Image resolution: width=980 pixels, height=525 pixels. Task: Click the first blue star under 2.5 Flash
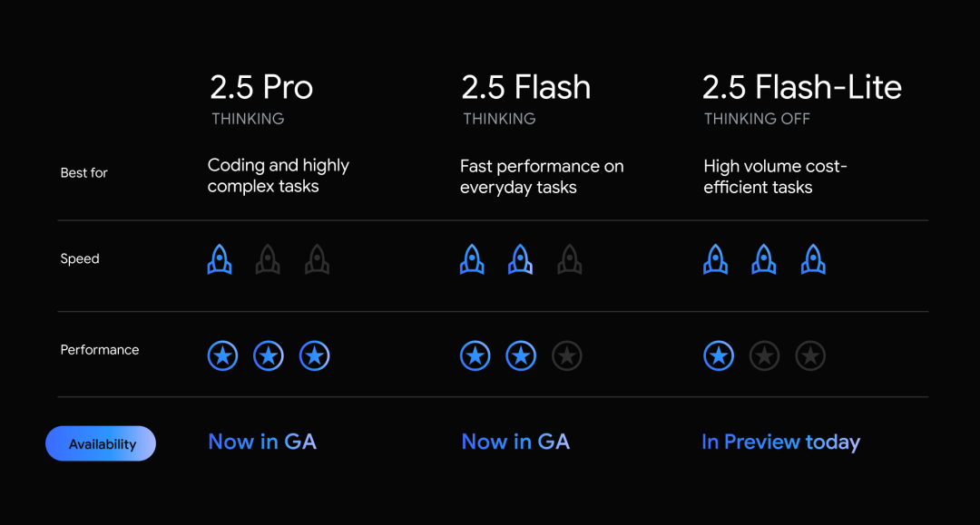pos(475,355)
